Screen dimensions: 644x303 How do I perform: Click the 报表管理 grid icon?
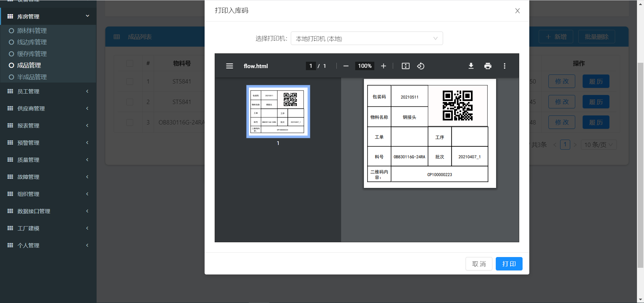[x=10, y=125]
